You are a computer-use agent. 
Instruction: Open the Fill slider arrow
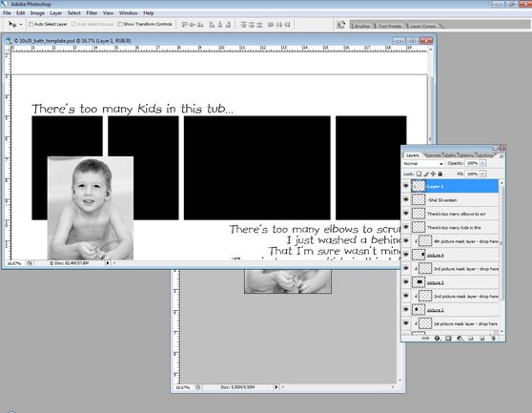coord(482,174)
